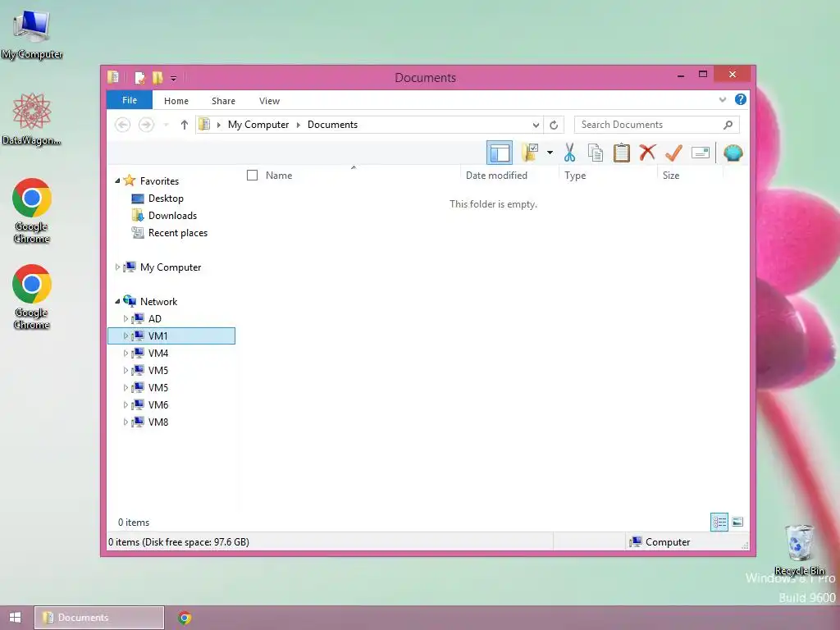The width and height of the screenshot is (840, 630).
Task: Open the recent locations dropdown arrow
Action: [166, 125]
